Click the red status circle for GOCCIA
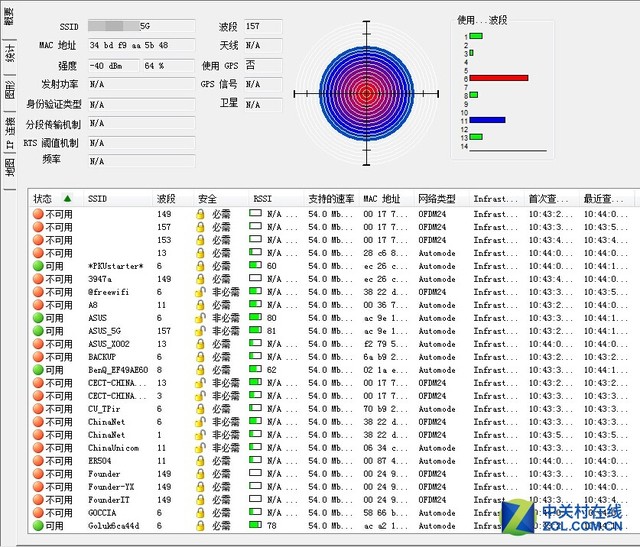Image resolution: width=640 pixels, height=547 pixels. pos(38,513)
